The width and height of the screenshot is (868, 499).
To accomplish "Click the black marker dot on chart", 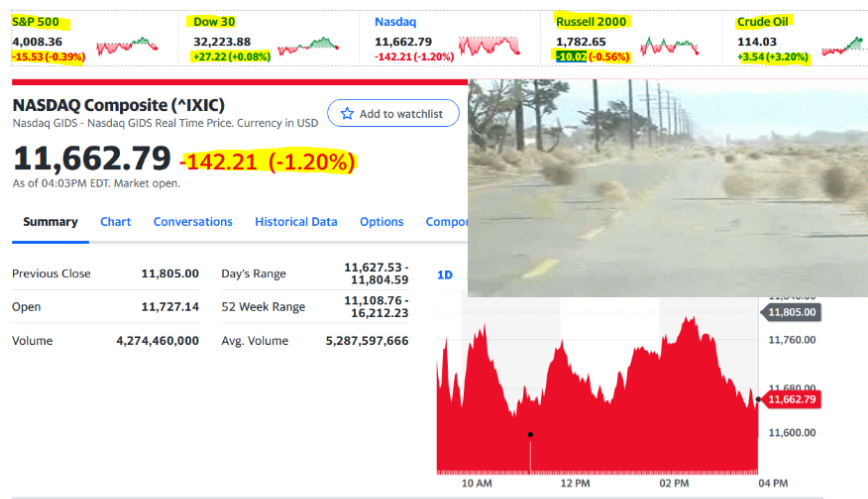I will tap(530, 434).
